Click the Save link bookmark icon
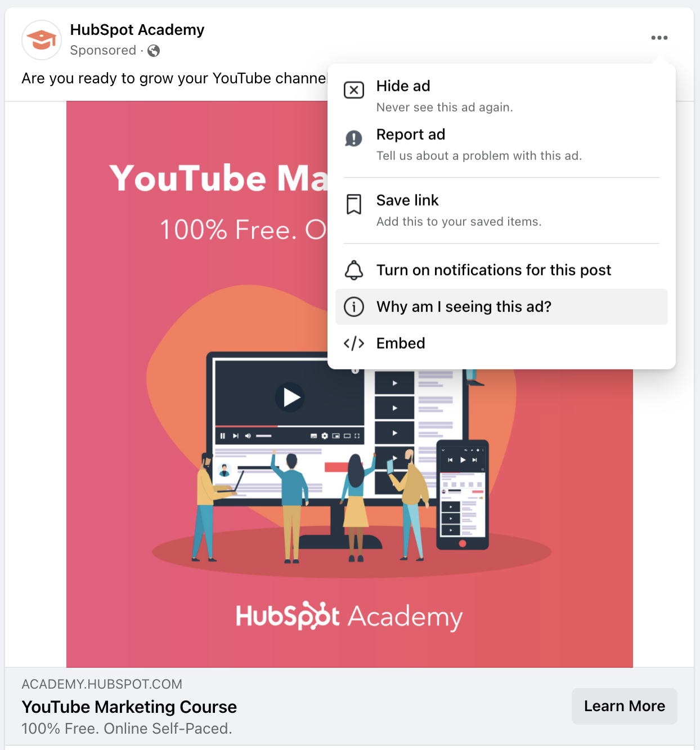 coord(354,204)
